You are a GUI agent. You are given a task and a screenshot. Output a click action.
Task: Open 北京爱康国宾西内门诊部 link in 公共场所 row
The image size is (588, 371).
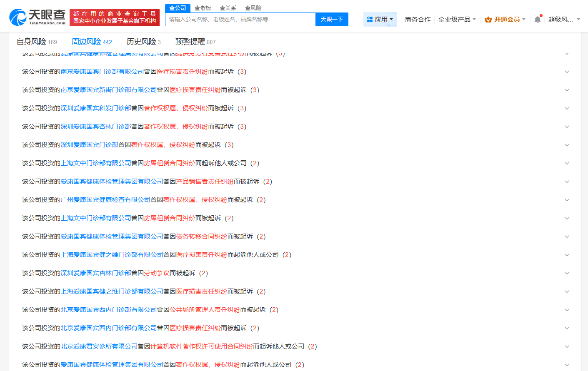click(109, 310)
